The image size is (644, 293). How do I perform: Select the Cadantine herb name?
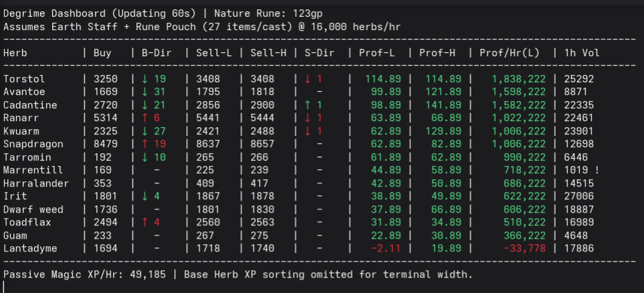(30, 105)
